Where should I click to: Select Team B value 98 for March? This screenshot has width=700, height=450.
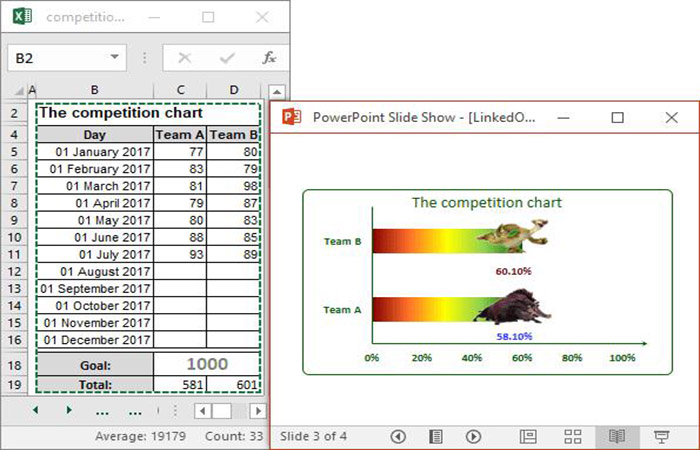pos(233,186)
